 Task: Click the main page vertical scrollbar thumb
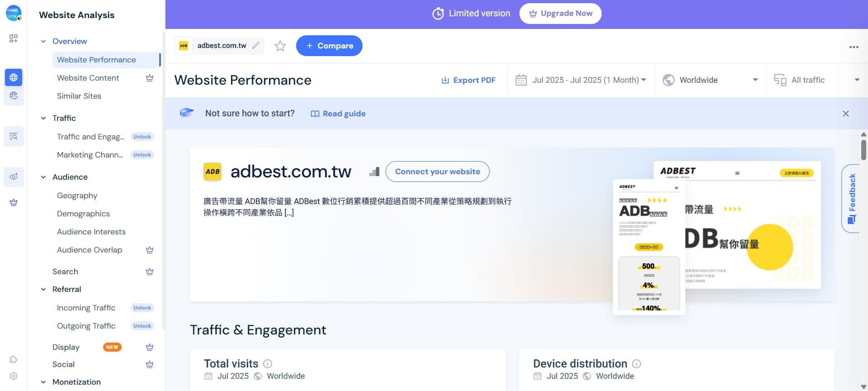863,150
